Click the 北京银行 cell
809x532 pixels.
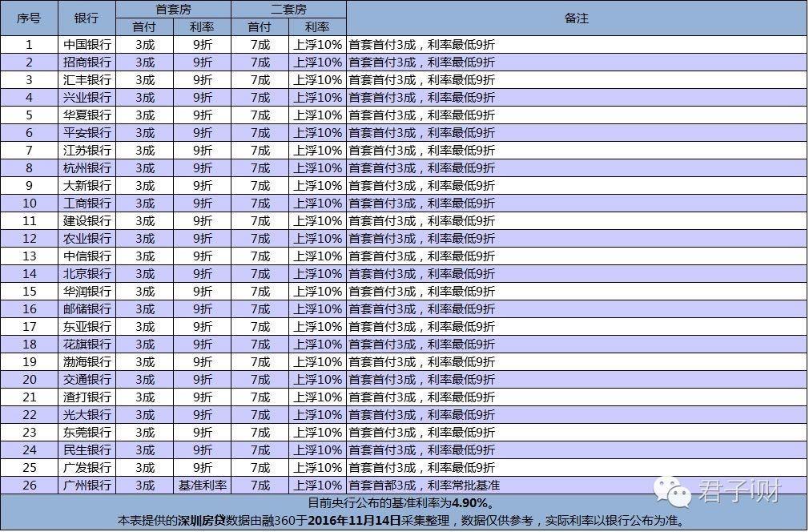[87, 274]
